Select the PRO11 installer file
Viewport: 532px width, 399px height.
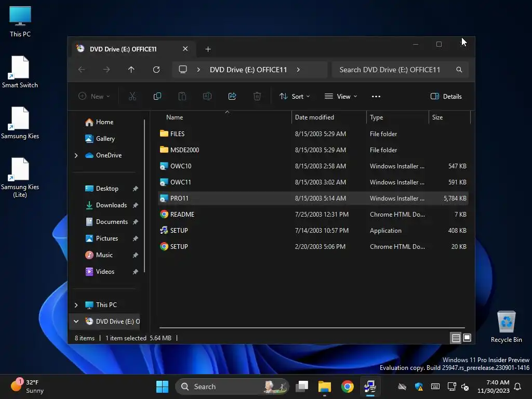[313, 198]
